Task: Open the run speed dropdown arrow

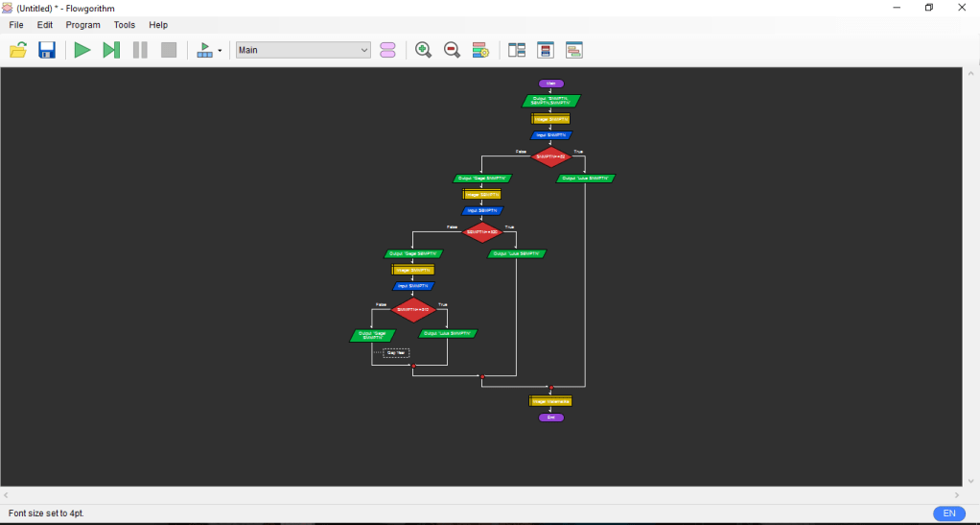Action: pyautogui.click(x=220, y=51)
